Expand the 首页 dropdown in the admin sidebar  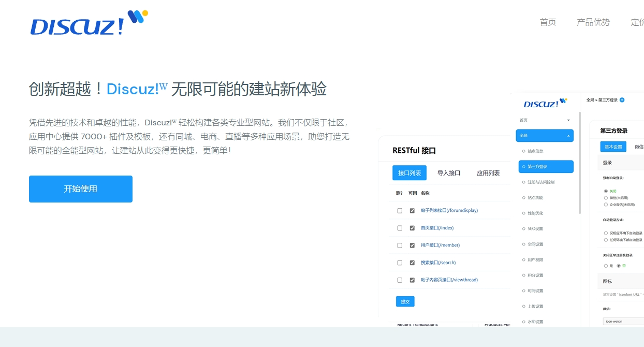click(545, 120)
